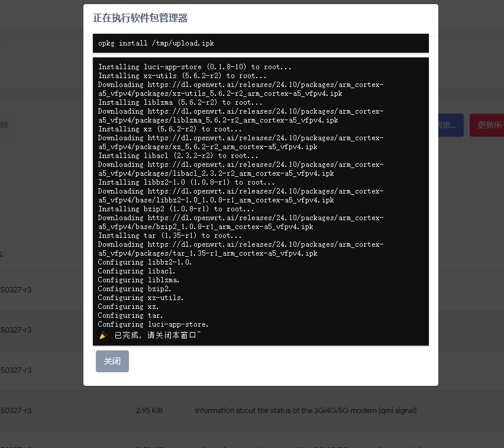Click the 已完成，请关闭本窗口 message

coord(157,335)
